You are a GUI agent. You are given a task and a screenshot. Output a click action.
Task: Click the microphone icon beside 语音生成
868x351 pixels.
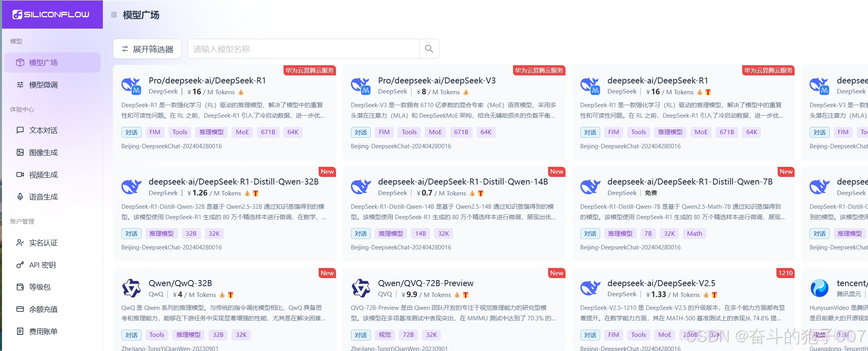click(x=20, y=197)
